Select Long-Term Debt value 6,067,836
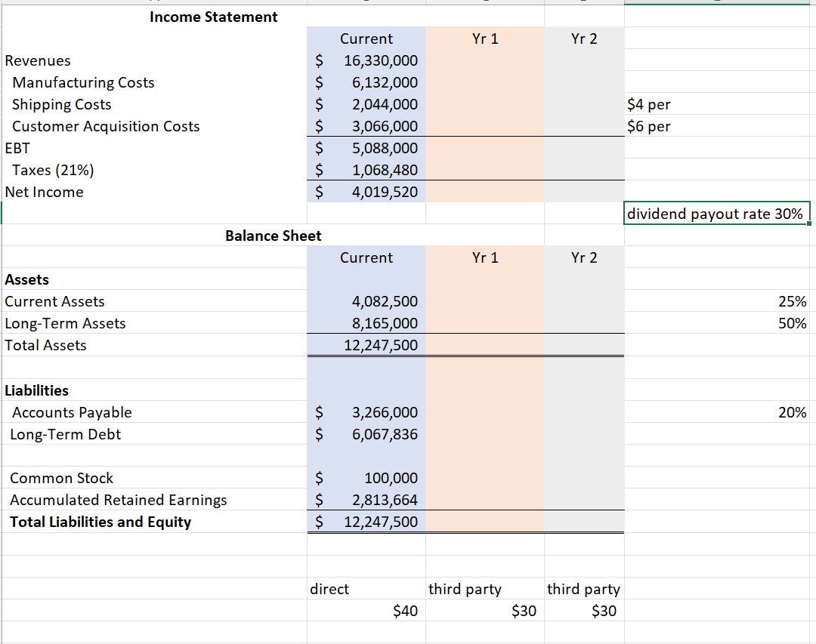This screenshot has width=816, height=644. [x=366, y=434]
